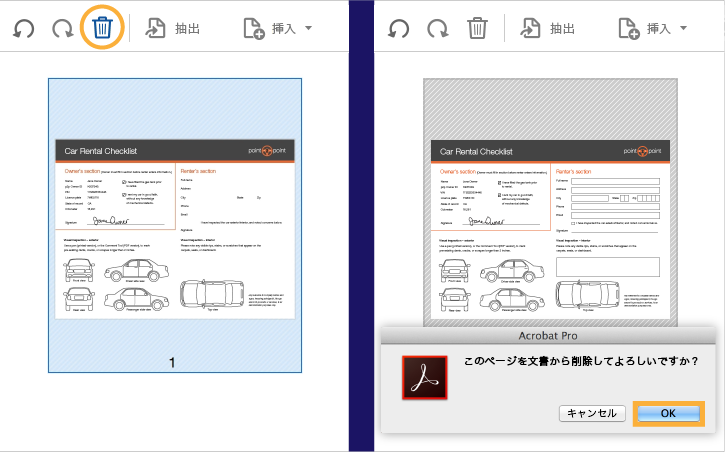Click rotate clockwise icon in left pane
This screenshot has width=725, height=452.
[x=62, y=29]
